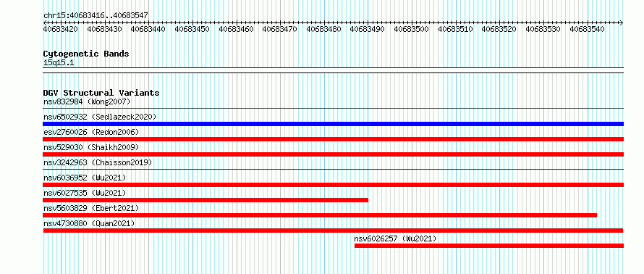
Task: Select the red bar for nsv6026257
Action: tap(489, 246)
